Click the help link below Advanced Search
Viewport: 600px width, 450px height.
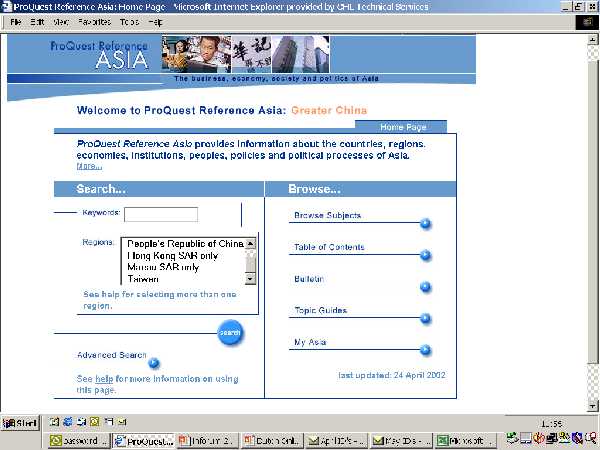click(104, 379)
